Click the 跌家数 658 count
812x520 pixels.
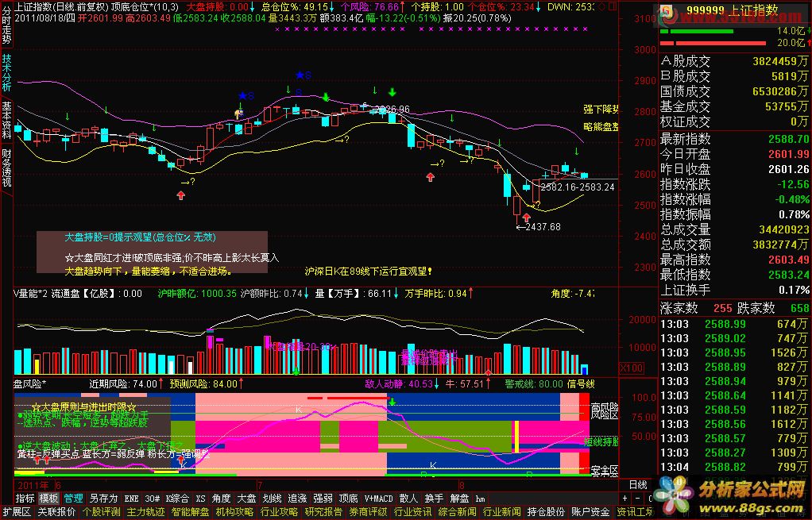(799, 308)
